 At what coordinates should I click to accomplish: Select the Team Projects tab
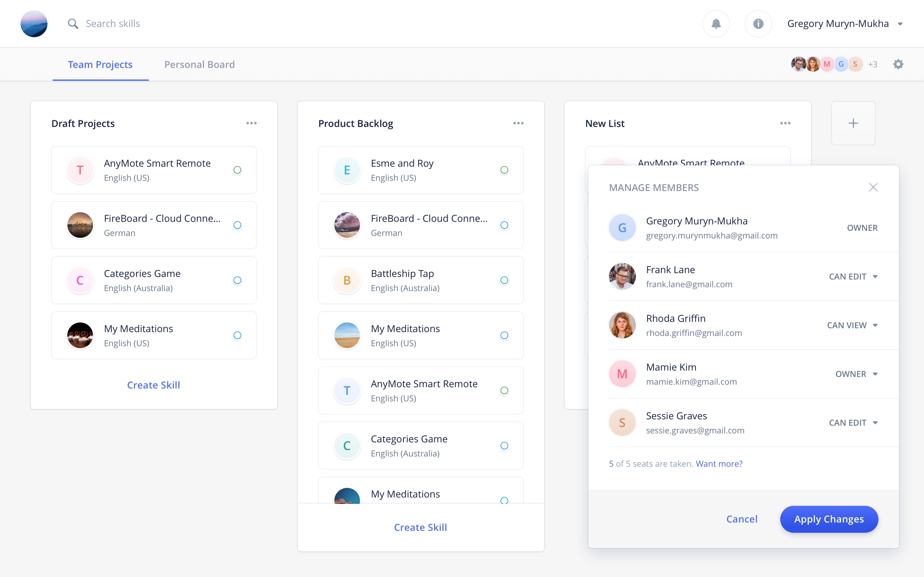[x=100, y=64]
